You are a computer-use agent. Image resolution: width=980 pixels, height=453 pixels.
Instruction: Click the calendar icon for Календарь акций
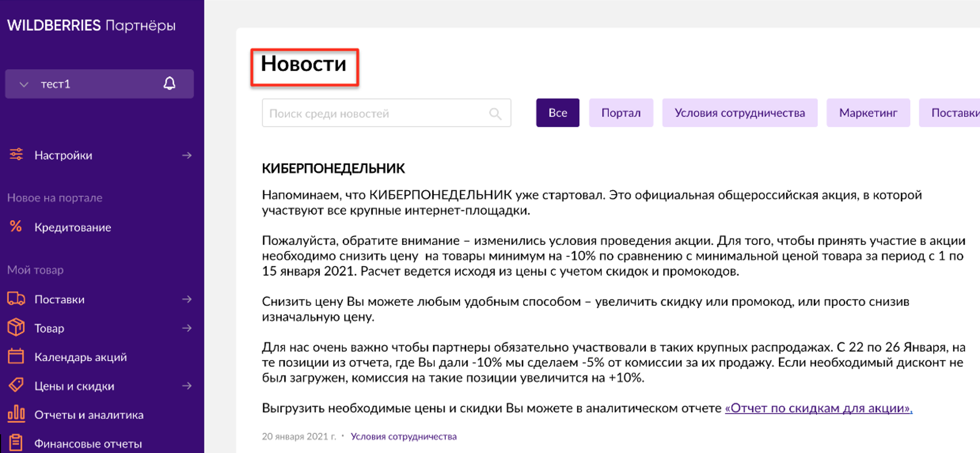16,356
